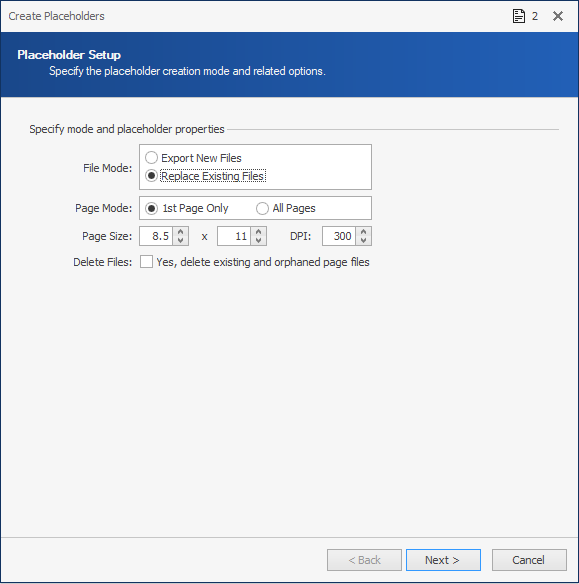
Task: Click the page width field showing 8.5
Action: pyautogui.click(x=156, y=236)
